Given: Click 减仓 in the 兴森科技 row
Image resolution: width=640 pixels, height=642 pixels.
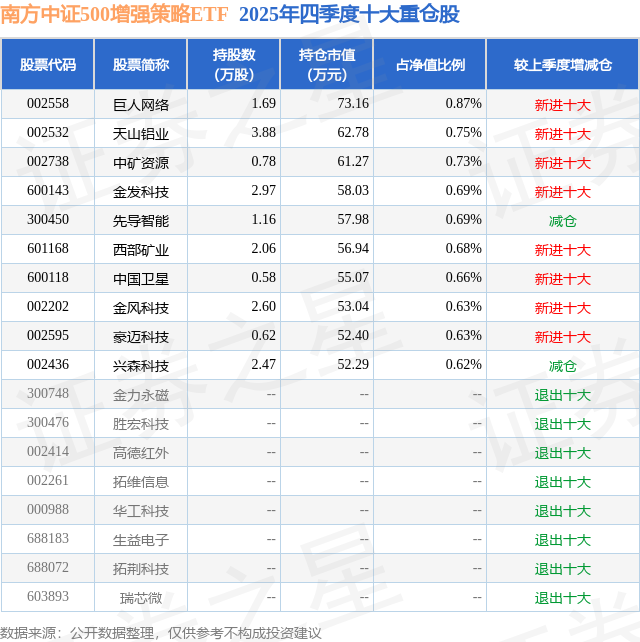Looking at the screenshot, I should [x=563, y=366].
